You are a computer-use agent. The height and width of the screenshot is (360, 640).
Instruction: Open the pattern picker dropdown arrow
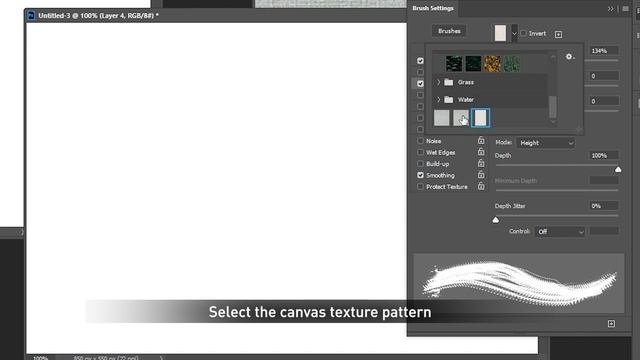(514, 33)
